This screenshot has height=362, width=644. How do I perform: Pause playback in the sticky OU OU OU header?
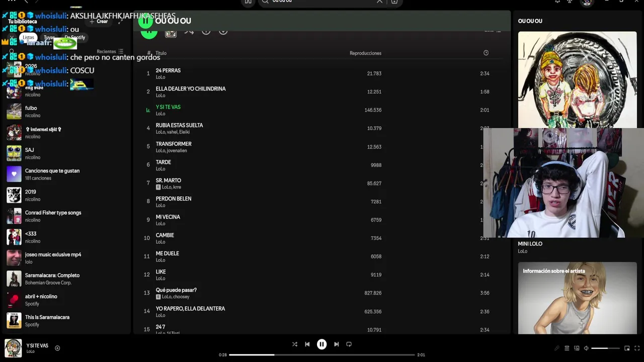tap(145, 21)
